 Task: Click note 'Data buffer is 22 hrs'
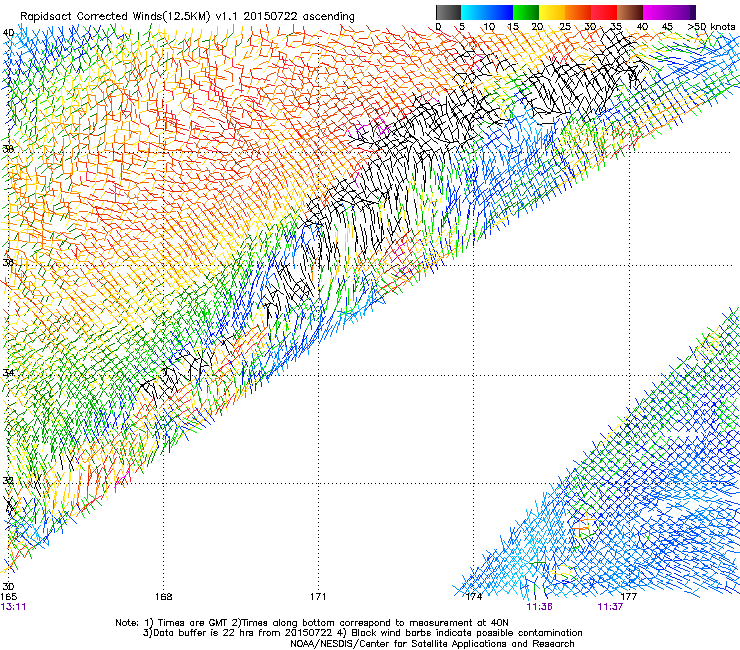(204, 633)
